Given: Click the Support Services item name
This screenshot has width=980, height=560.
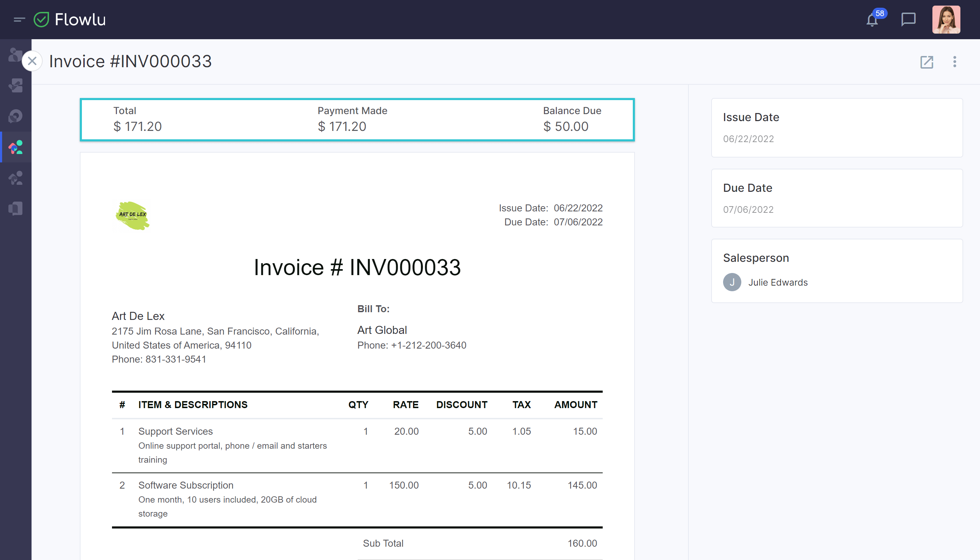Looking at the screenshot, I should point(175,432).
